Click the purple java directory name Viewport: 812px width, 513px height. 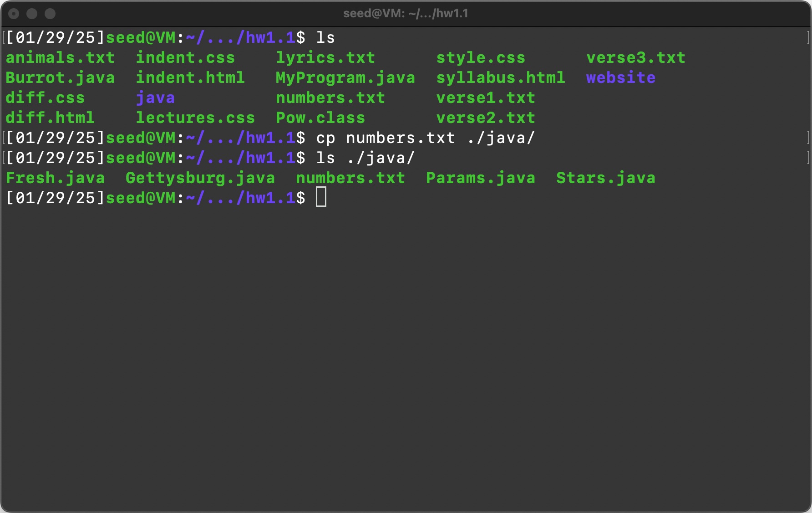(155, 98)
